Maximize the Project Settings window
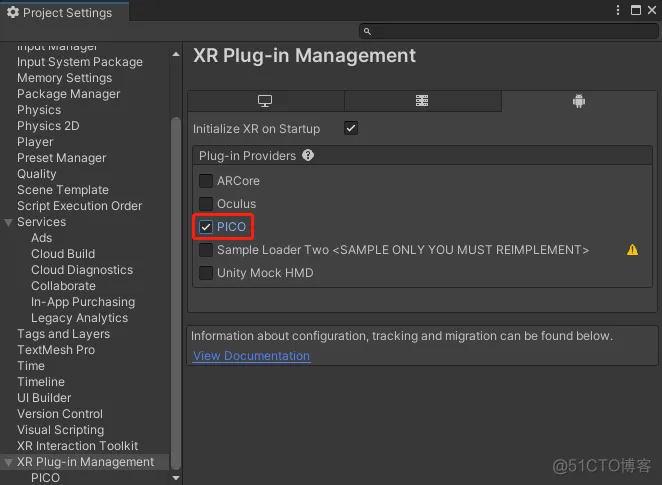 pos(635,10)
